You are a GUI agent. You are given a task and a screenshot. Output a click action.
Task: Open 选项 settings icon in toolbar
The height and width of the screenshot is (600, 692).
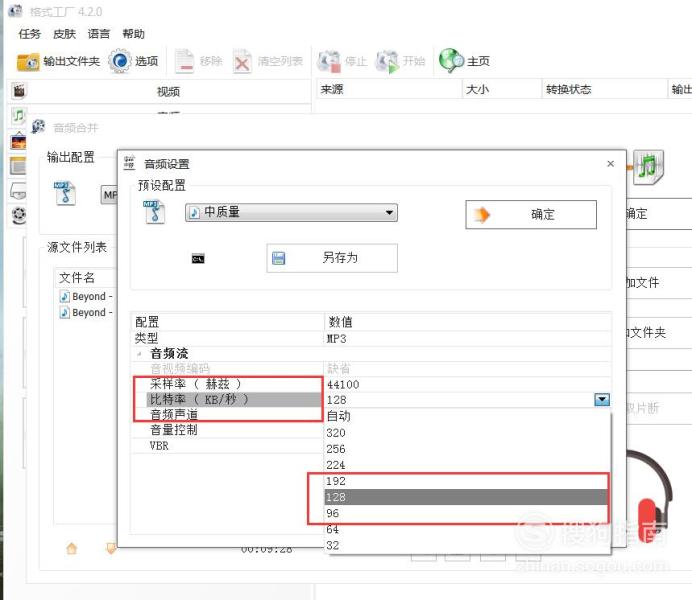tap(120, 61)
